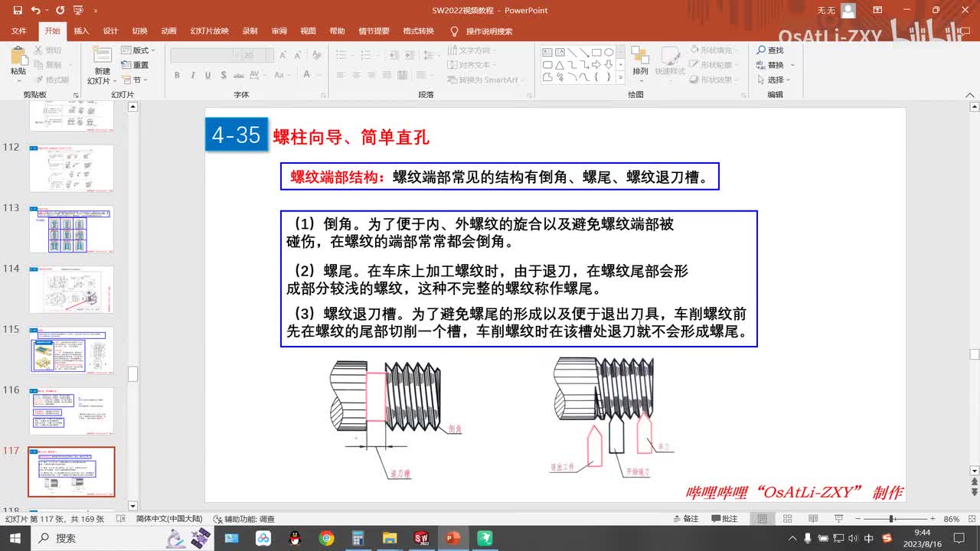Viewport: 980px width, 551px height.
Task: Toggle strikethrough abc button
Action: 240,75
